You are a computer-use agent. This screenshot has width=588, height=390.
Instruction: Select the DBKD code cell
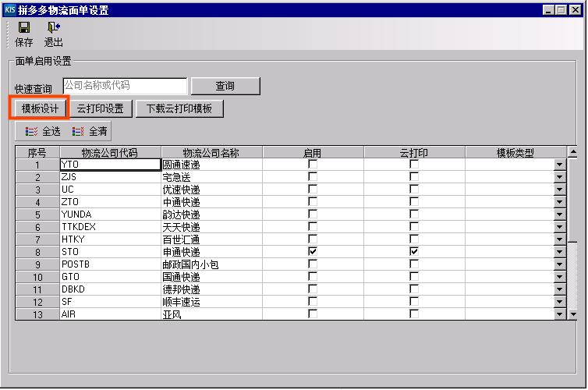[110, 289]
